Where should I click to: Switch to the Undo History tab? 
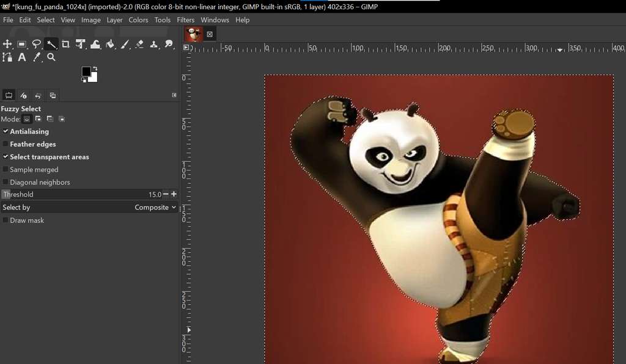38,95
